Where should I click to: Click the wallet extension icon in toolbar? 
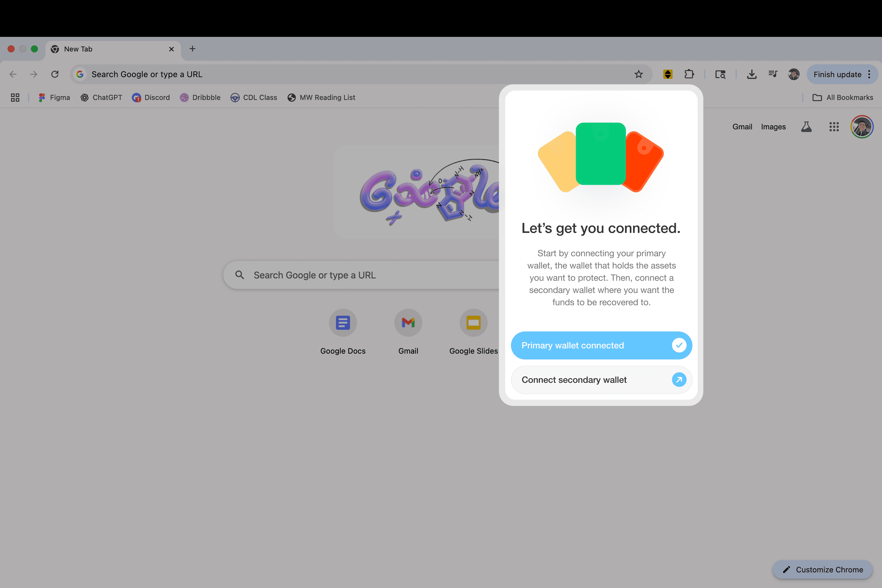click(x=667, y=74)
